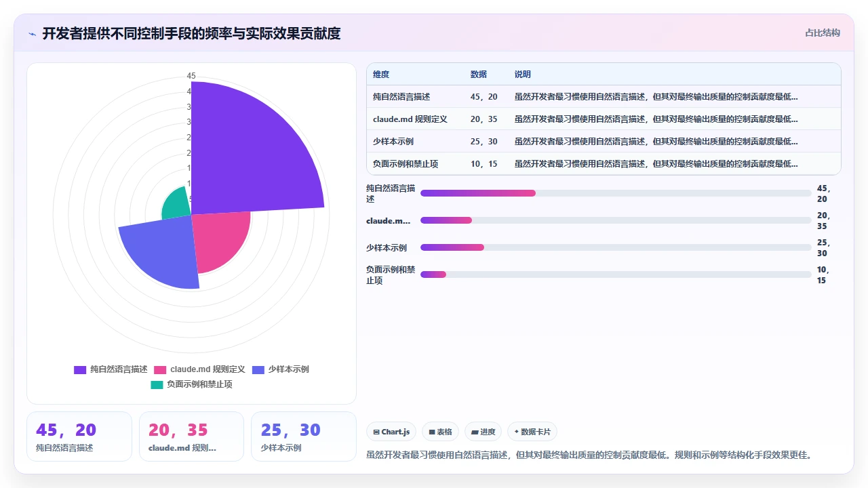Image resolution: width=868 pixels, height=488 pixels.
Task: Click table value 20, 35
Action: (x=484, y=119)
